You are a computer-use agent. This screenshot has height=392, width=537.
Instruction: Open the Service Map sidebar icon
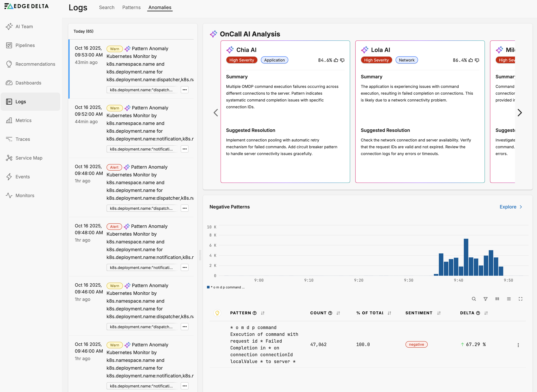click(9, 158)
